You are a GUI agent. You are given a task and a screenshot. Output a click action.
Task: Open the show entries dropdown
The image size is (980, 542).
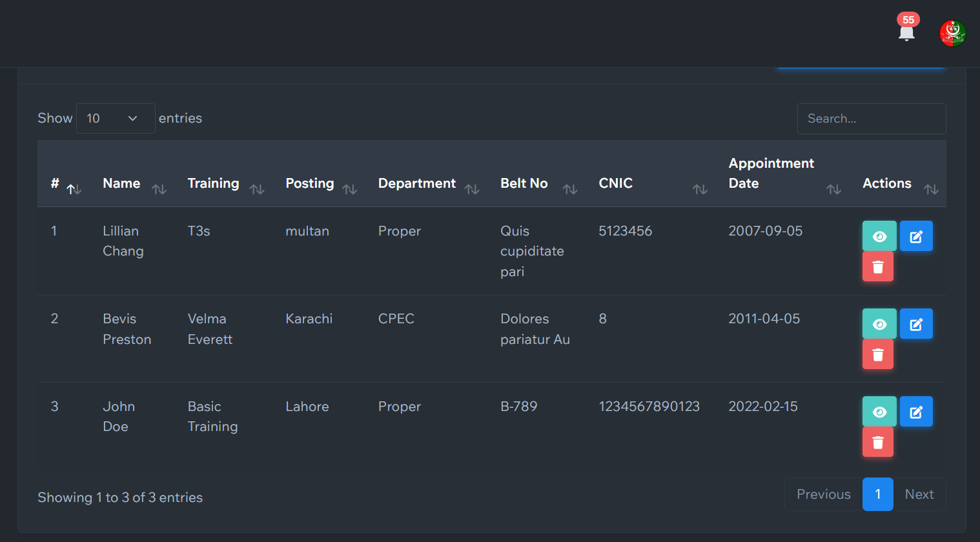click(x=116, y=119)
